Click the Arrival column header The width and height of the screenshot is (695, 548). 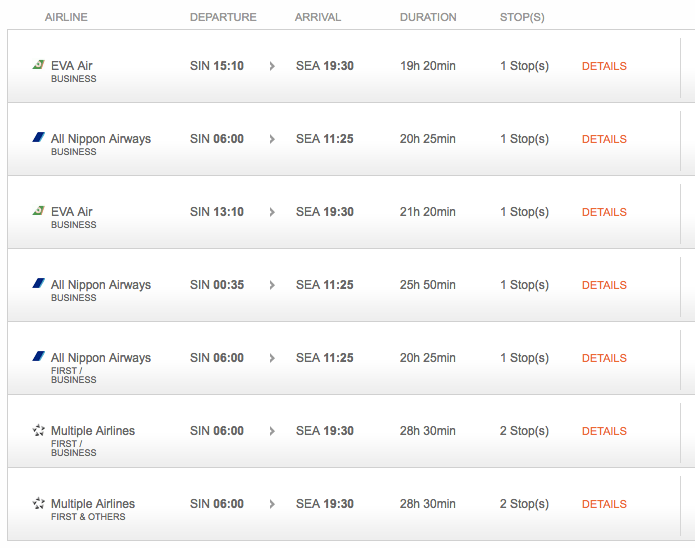318,17
